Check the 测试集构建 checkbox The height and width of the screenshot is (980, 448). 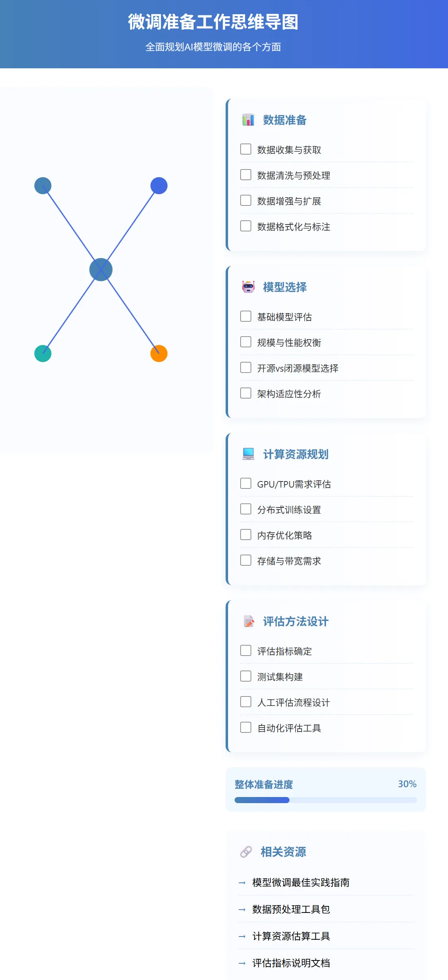coord(246,676)
